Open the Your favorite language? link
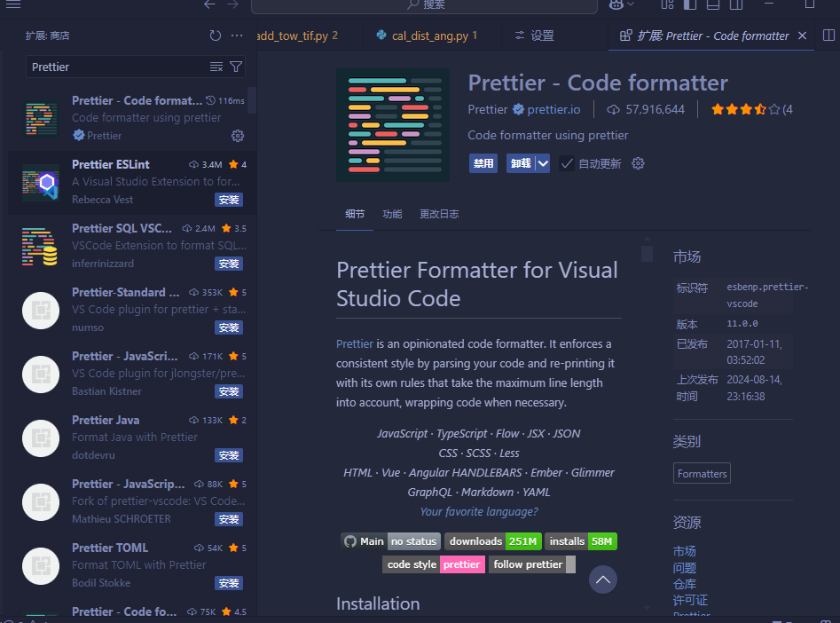The image size is (840, 623). tap(479, 511)
